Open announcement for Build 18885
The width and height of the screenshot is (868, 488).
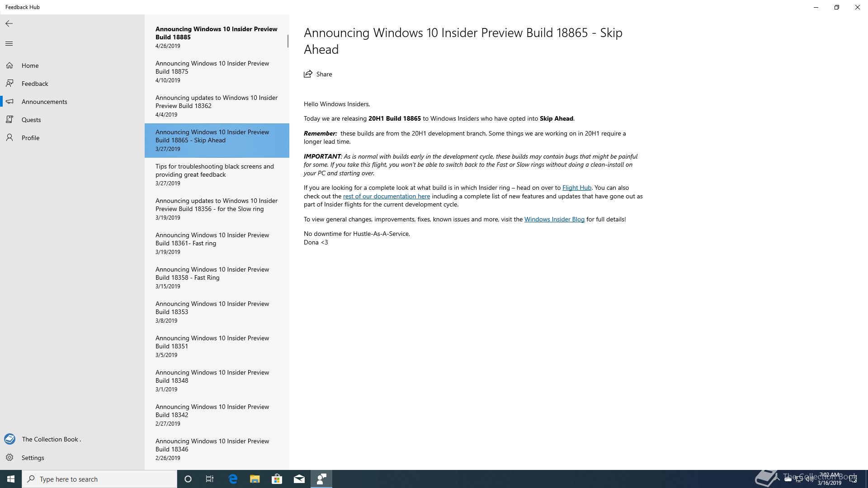pyautogui.click(x=217, y=37)
